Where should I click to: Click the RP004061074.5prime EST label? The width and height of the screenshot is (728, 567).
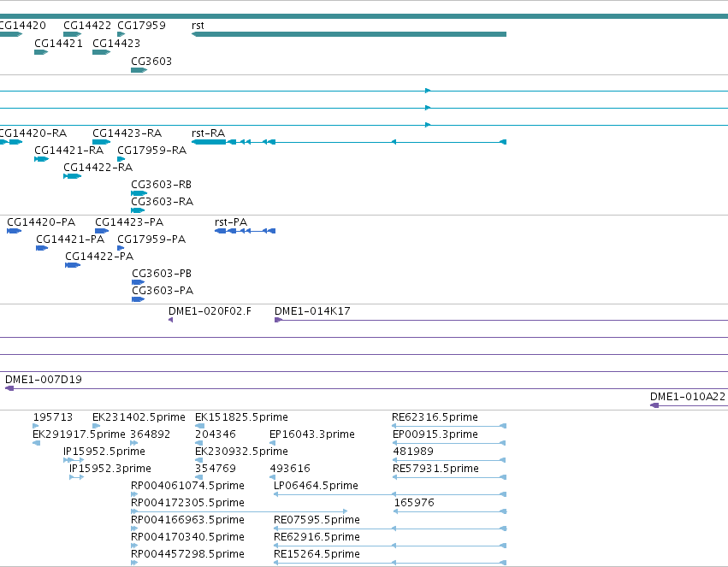tap(187, 487)
